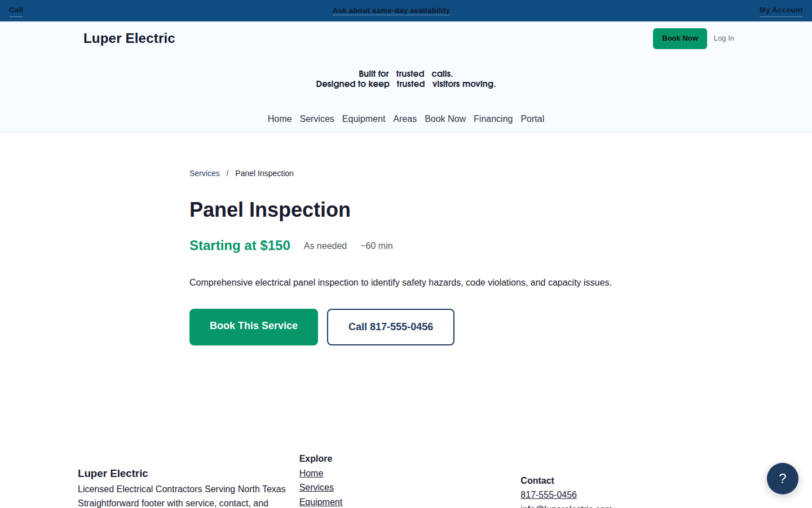
Task: Select Home in the navigation menu
Action: click(279, 119)
